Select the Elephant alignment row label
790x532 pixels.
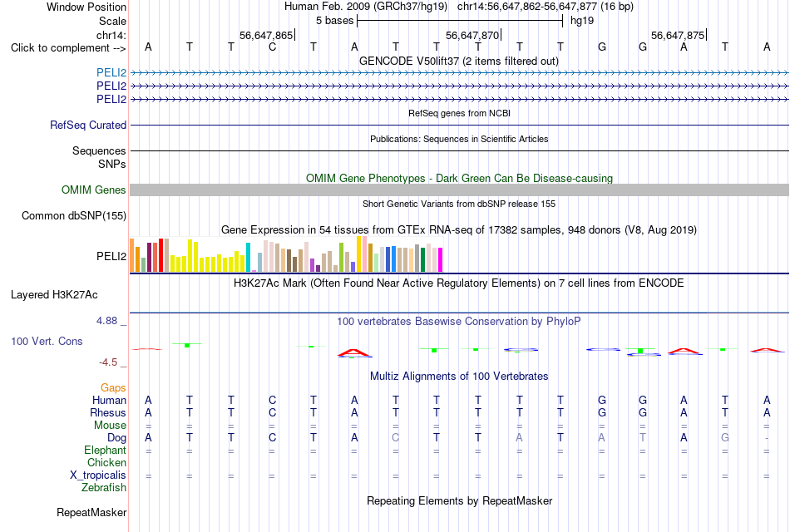tap(105, 450)
